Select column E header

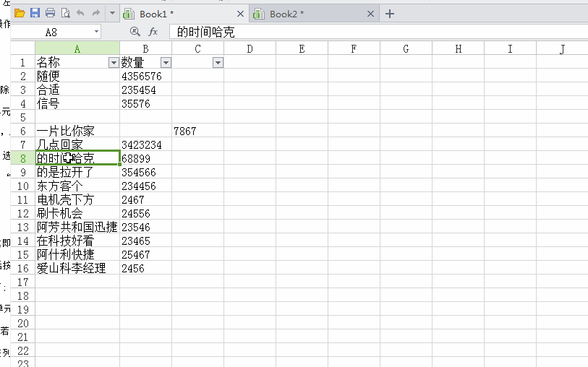[x=302, y=48]
